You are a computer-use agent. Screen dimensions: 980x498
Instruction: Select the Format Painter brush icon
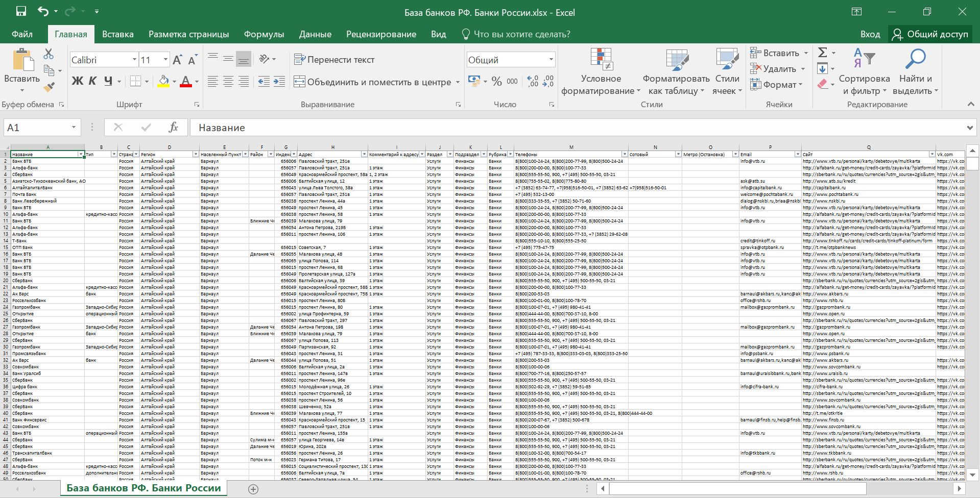point(49,87)
